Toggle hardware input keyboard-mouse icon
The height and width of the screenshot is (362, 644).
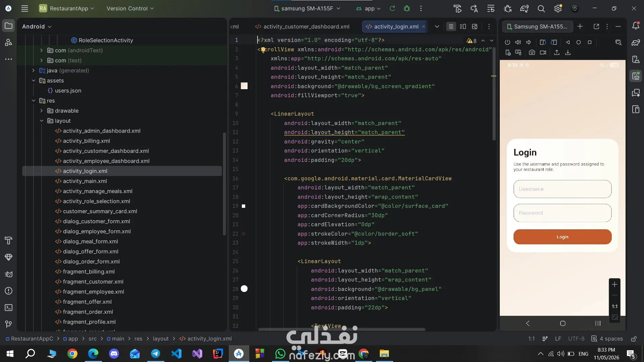pos(518,52)
